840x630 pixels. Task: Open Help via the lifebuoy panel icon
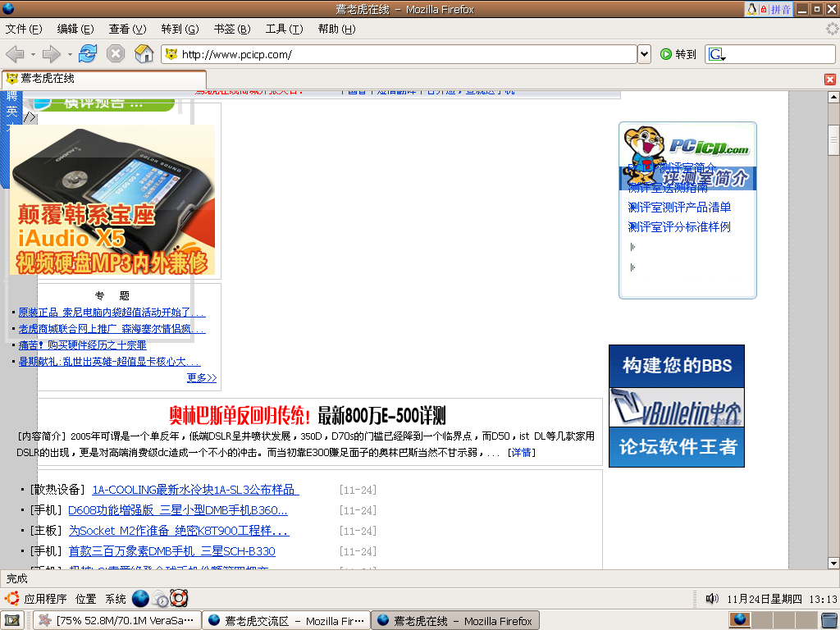pyautogui.click(x=179, y=598)
